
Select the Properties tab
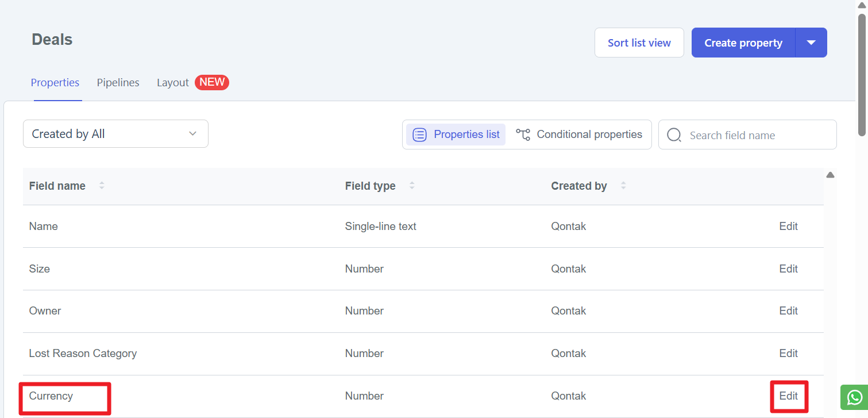(55, 83)
